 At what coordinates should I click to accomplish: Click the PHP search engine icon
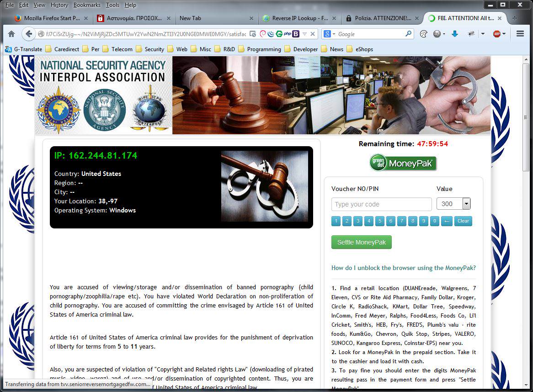[x=287, y=34]
